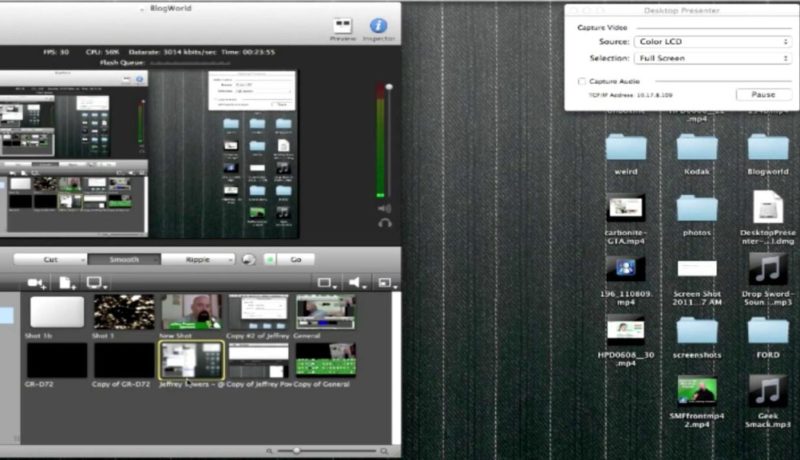Add a new media file shot
Screen dimensions: 800x460
pos(67,283)
